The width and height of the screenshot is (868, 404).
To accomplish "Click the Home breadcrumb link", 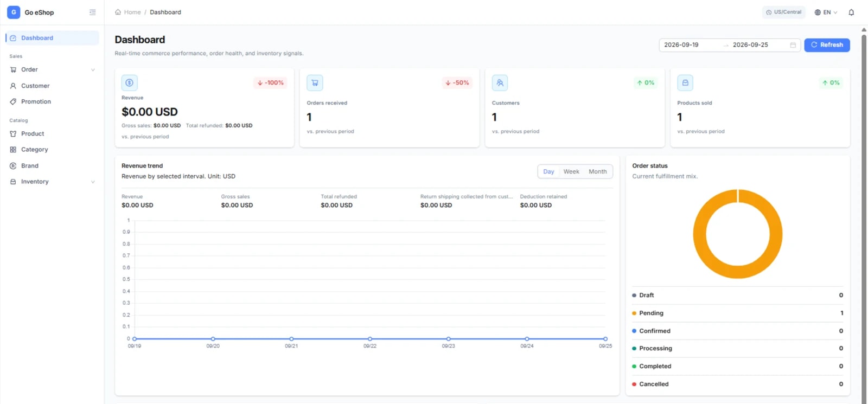I will (132, 12).
